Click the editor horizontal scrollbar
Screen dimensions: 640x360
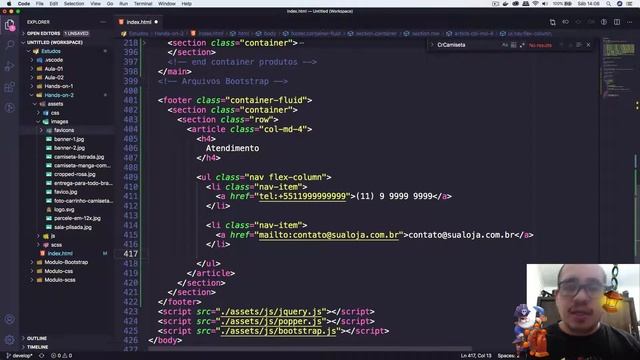click(x=310, y=349)
